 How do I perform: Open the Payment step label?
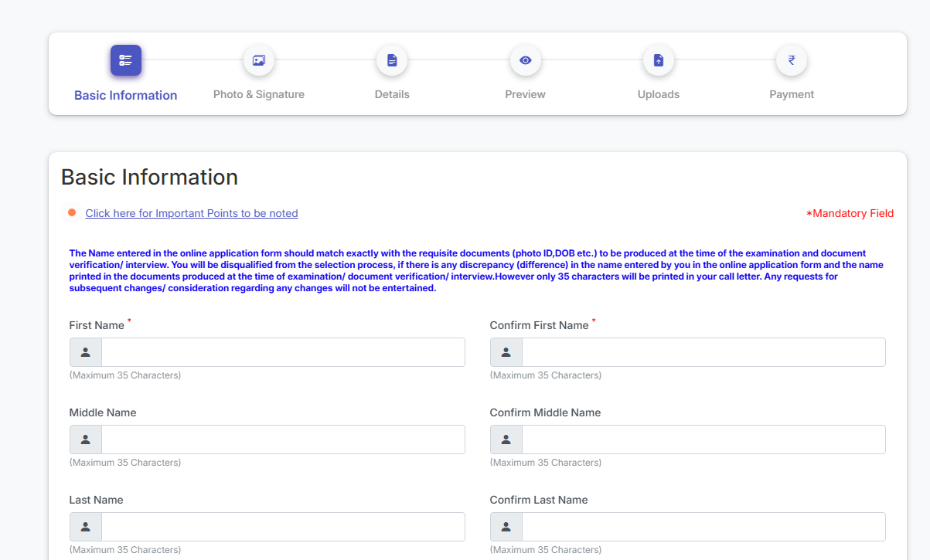click(x=792, y=94)
